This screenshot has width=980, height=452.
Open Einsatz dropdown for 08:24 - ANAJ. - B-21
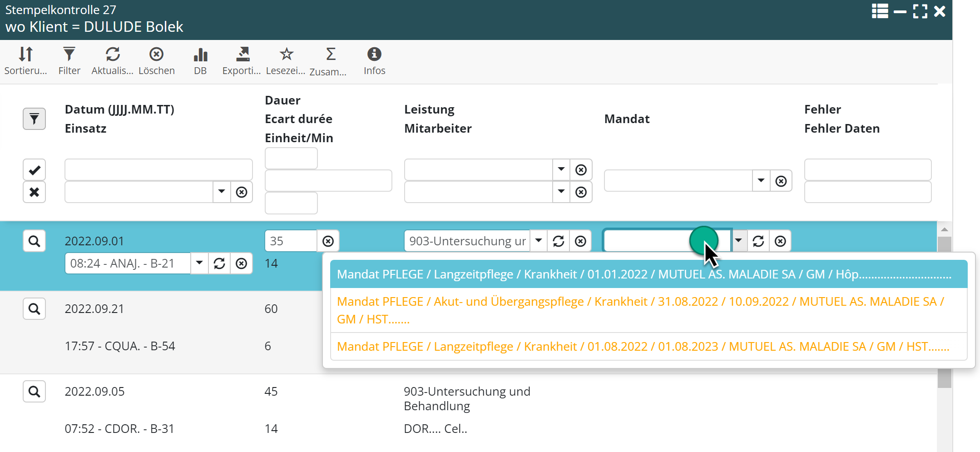[199, 263]
